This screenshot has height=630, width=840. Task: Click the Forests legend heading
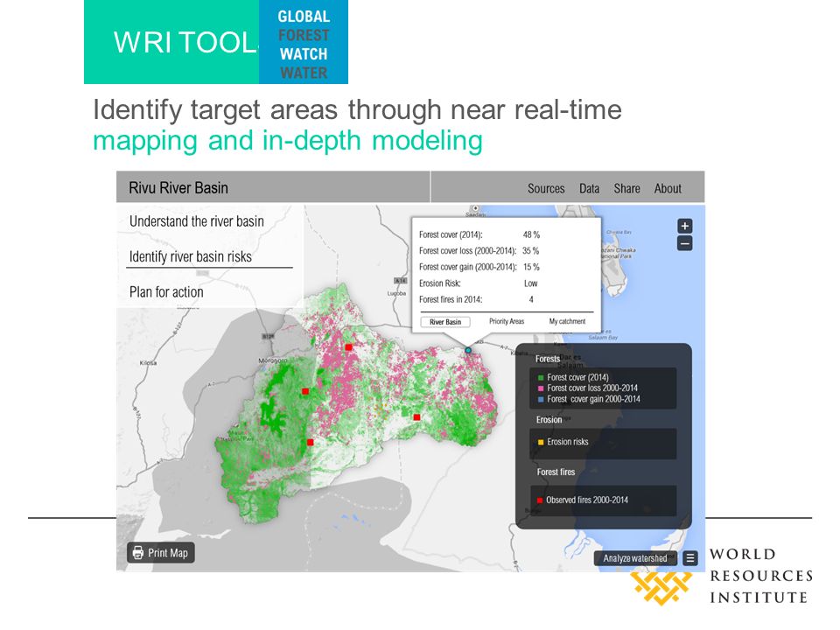coord(548,359)
